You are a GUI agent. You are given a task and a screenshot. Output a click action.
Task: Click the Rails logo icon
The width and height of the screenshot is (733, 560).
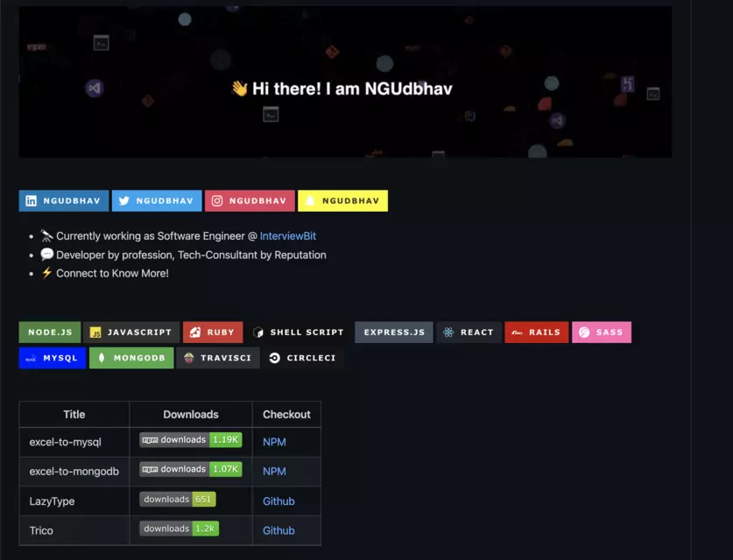click(x=517, y=332)
